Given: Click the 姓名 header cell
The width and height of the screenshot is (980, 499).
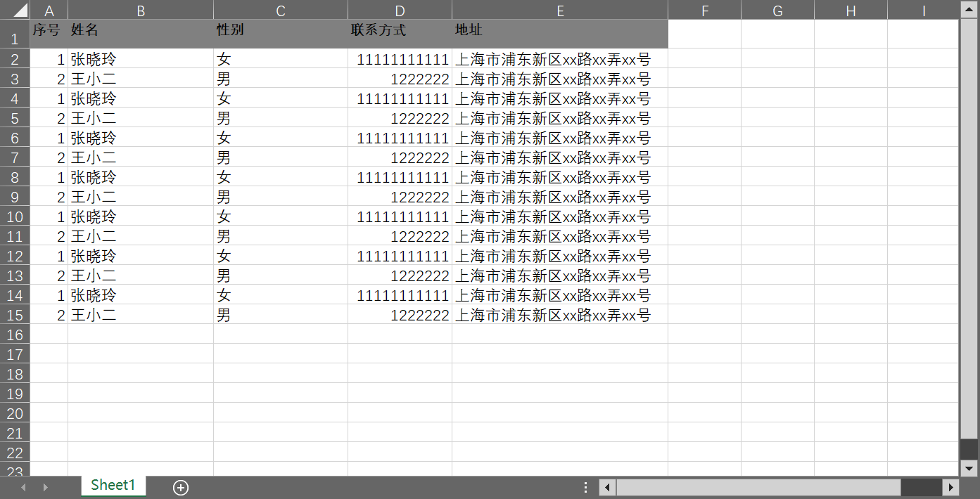Looking at the screenshot, I should (x=141, y=34).
